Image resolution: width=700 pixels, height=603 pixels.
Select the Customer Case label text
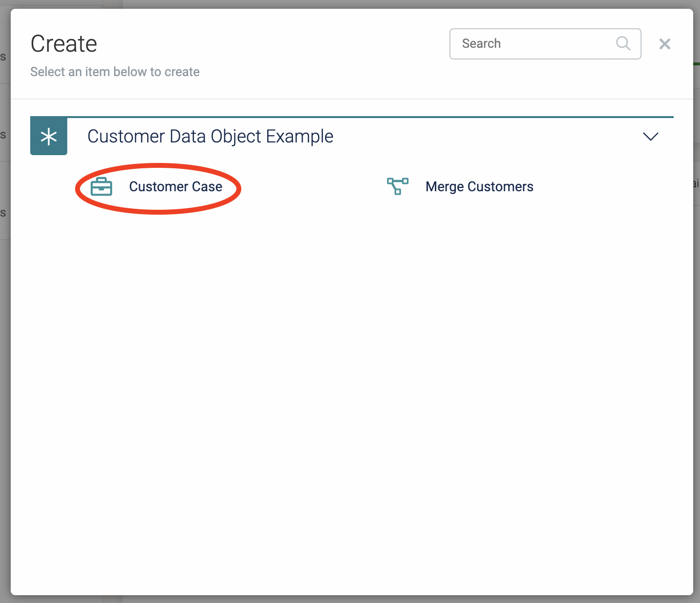coord(175,186)
